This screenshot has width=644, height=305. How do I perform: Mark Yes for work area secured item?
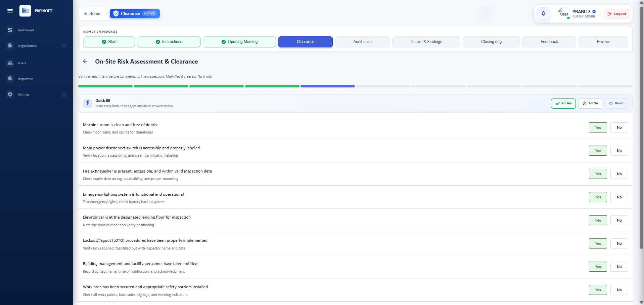coord(598,290)
